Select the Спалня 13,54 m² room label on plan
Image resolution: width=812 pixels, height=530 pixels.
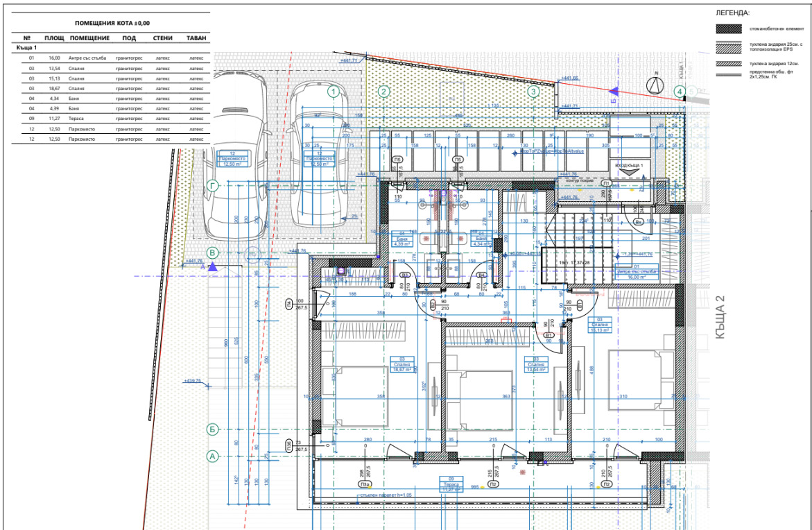point(535,364)
